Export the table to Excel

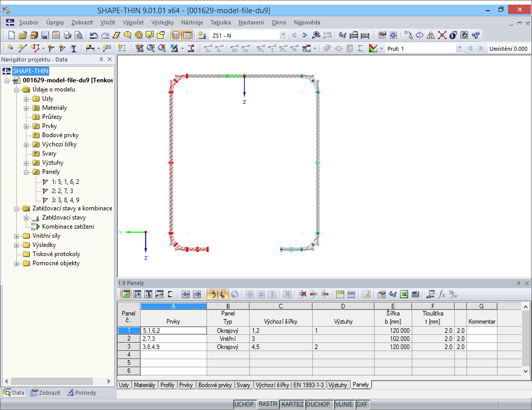(404, 294)
